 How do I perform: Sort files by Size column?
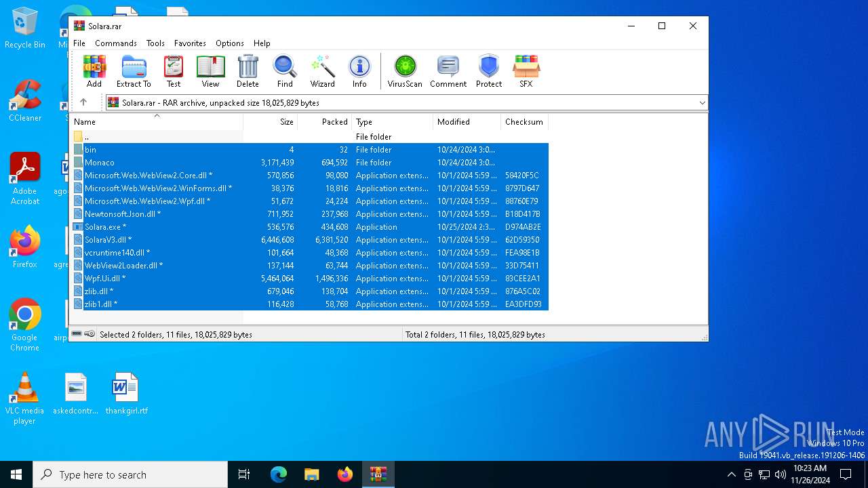(271, 122)
